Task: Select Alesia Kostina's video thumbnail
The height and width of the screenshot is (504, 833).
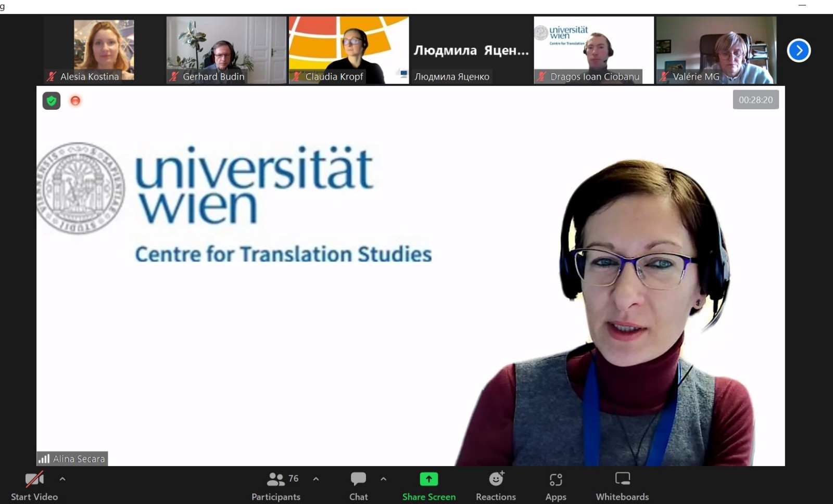Action: pos(104,50)
